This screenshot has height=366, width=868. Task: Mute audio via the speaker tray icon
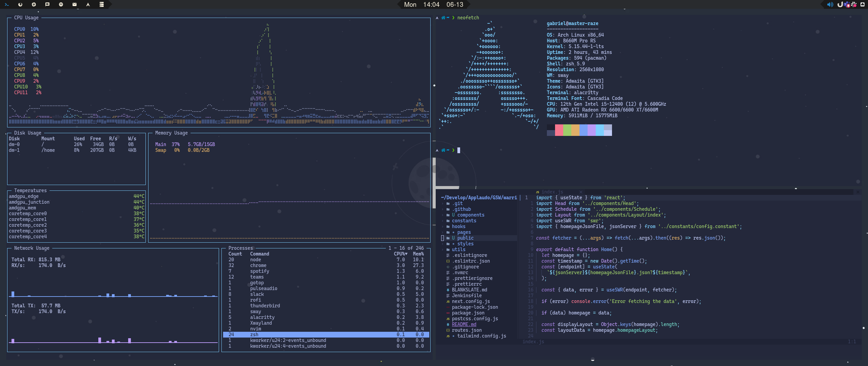tap(830, 4)
